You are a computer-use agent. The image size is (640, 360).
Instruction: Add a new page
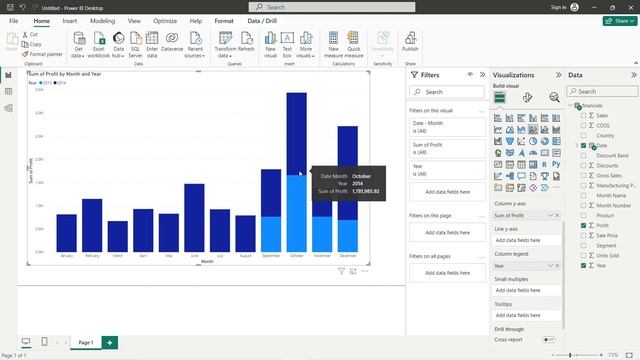109,342
